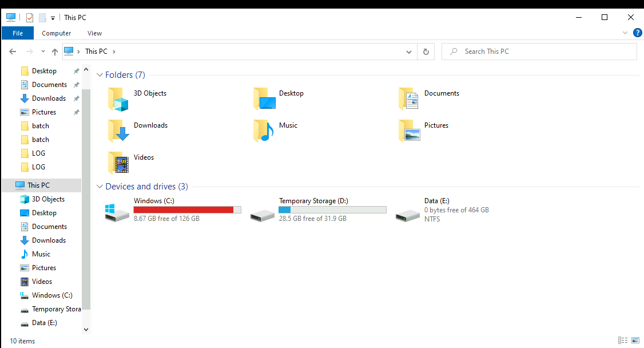644x348 pixels.
Task: Open Customize Quick Access Toolbar dropdown
Action: tap(53, 18)
